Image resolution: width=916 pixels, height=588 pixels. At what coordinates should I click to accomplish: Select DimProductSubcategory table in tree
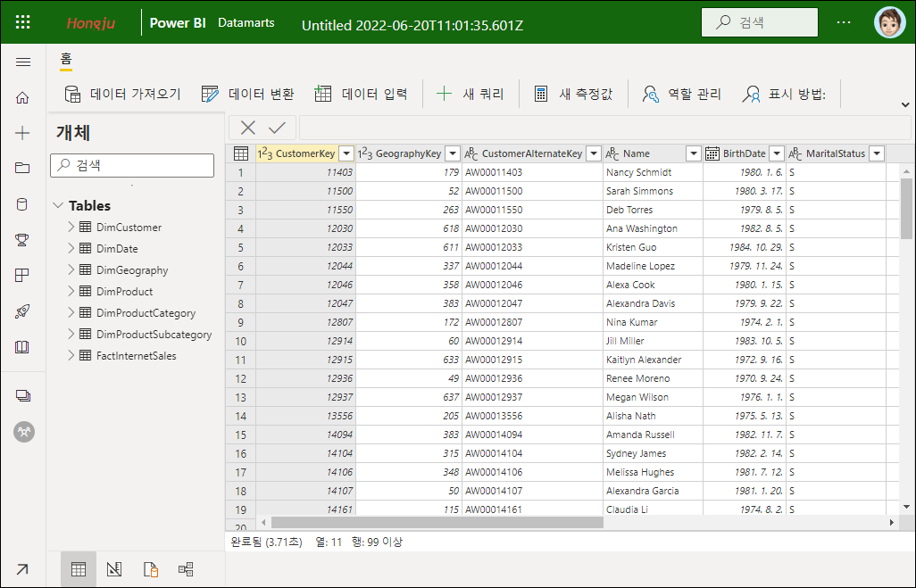click(x=154, y=334)
